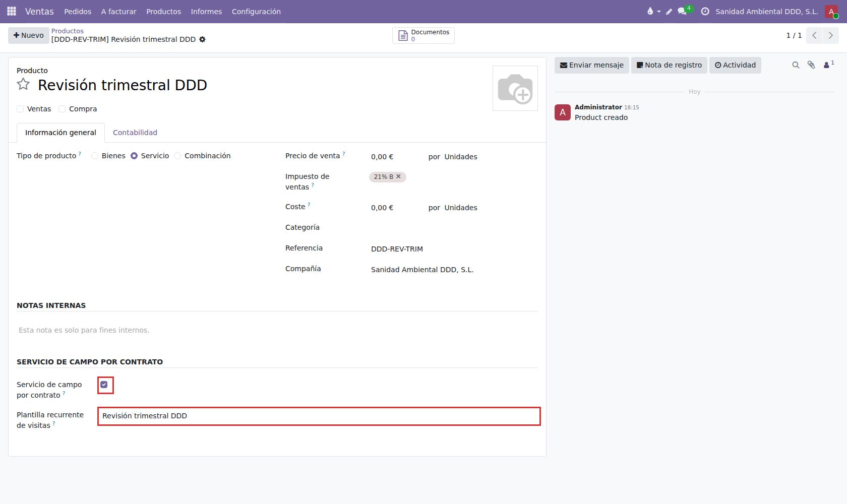
Task: Create a new record with Nuevo
Action: tap(29, 35)
